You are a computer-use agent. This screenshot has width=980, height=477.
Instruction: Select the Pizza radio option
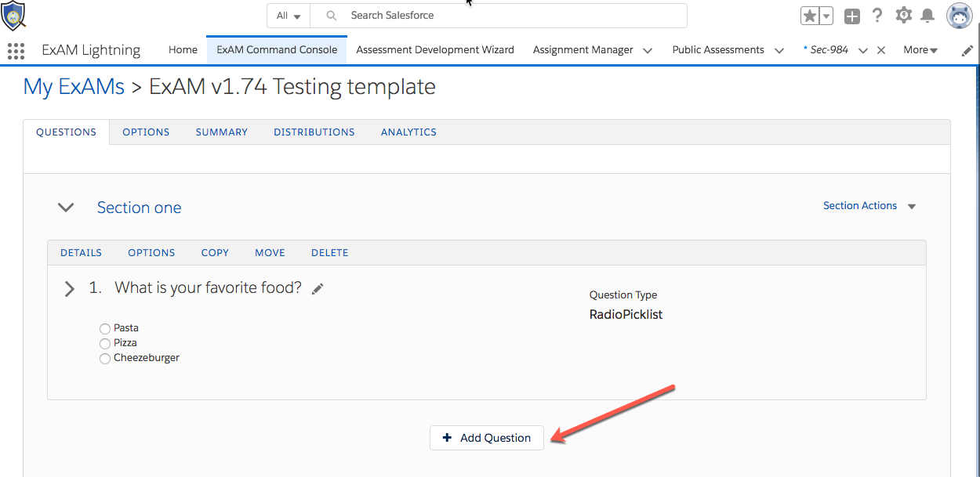105,344
